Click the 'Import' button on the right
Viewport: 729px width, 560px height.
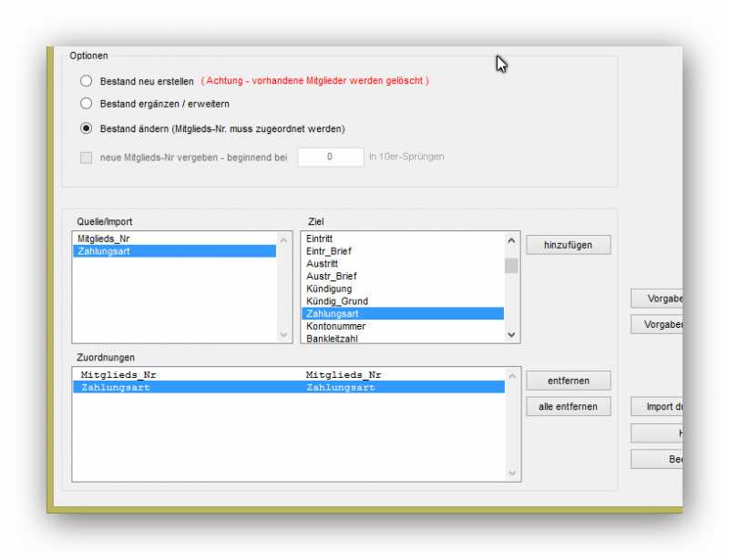point(657,407)
